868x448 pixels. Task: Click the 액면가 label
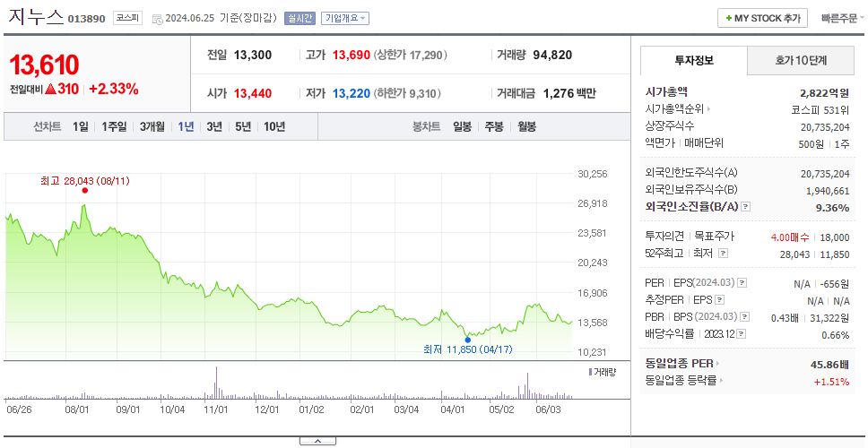[660, 142]
